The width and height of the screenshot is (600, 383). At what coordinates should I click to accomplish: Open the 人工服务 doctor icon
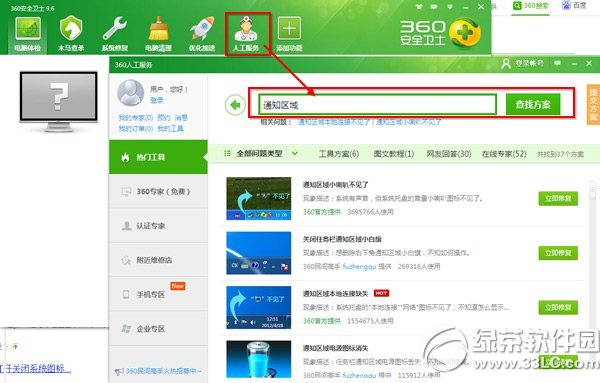[246, 33]
